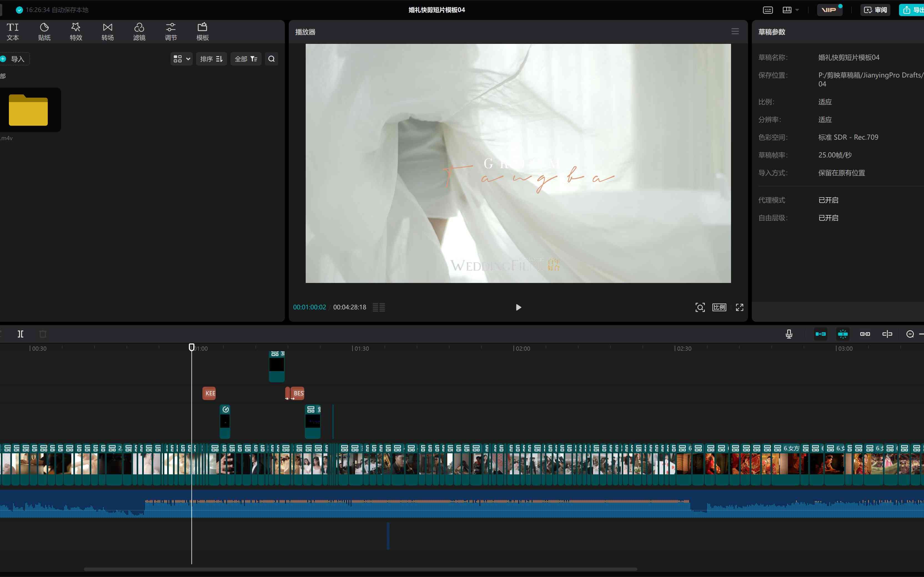Play the preview video
The height and width of the screenshot is (577, 924).
tap(518, 307)
